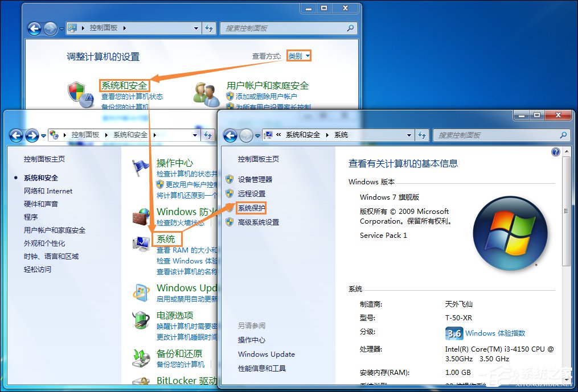Open 备份和还原 with its icon
This screenshot has height=392, width=578.
coord(141,357)
